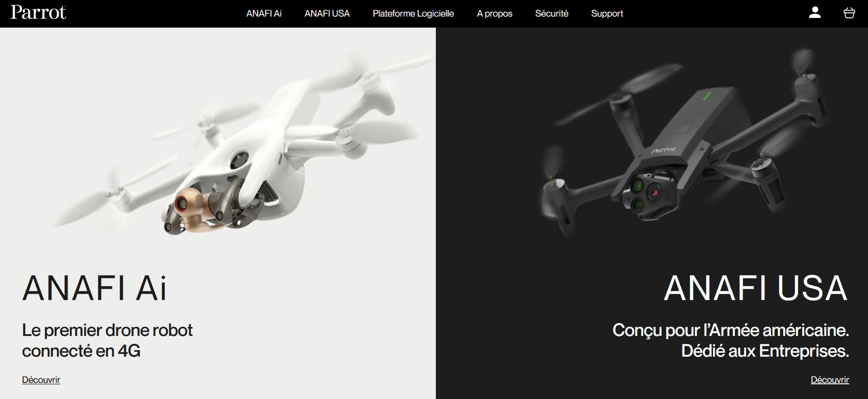Go to Sécurité page
Screen dimensions: 868x399
click(552, 14)
